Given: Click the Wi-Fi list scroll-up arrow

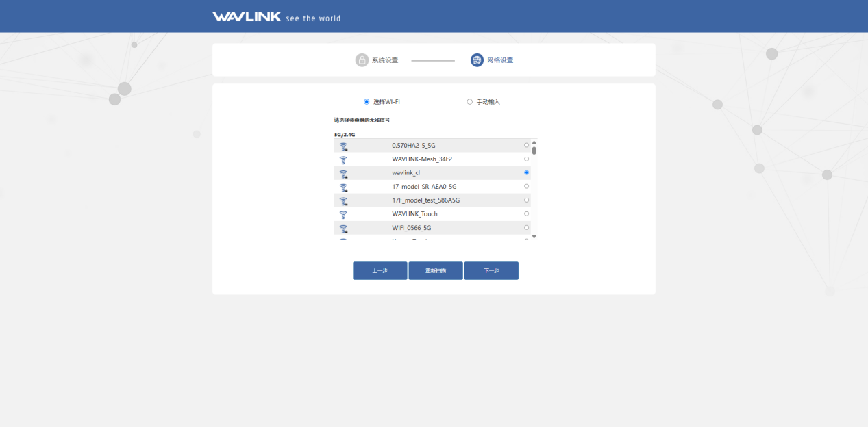Looking at the screenshot, I should click(x=534, y=142).
